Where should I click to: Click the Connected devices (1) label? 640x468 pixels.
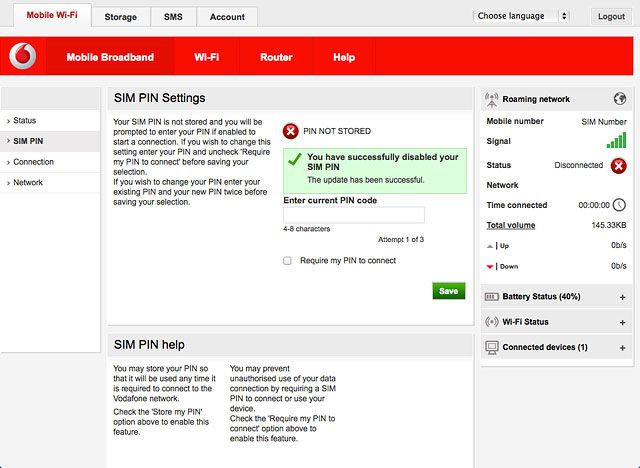coord(545,347)
